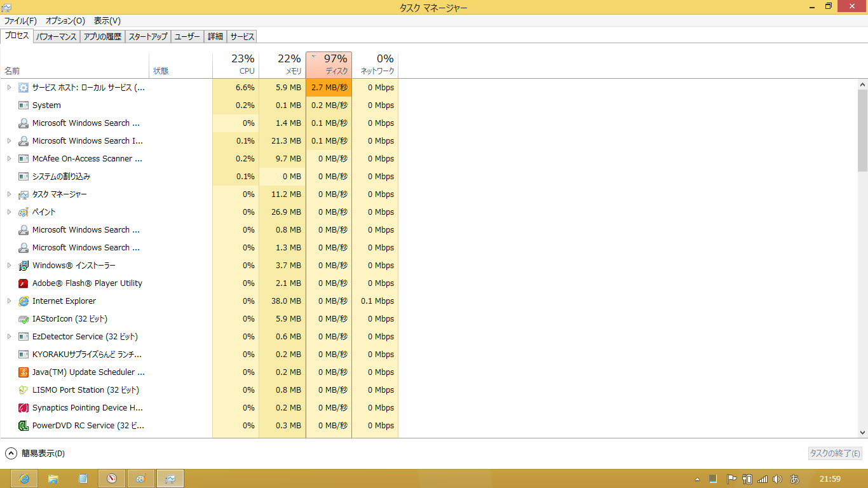Switch to the サービス tab
Screen dimensions: 868x488
pyautogui.click(x=242, y=37)
